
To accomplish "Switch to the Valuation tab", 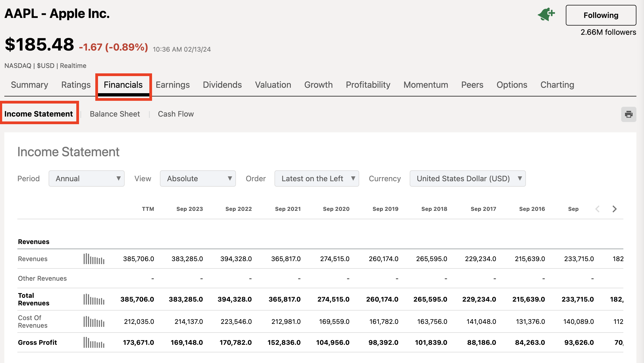I will pos(273,85).
